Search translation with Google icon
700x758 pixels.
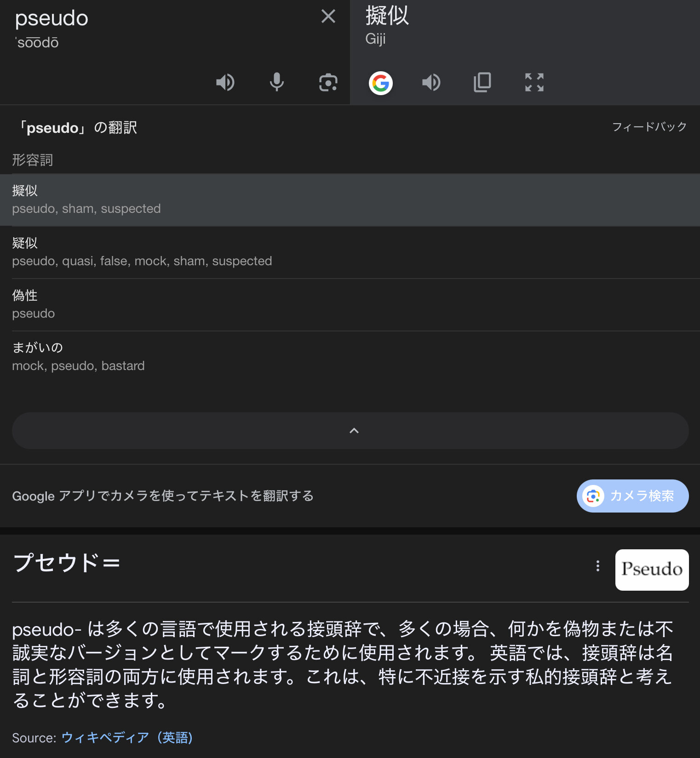380,83
